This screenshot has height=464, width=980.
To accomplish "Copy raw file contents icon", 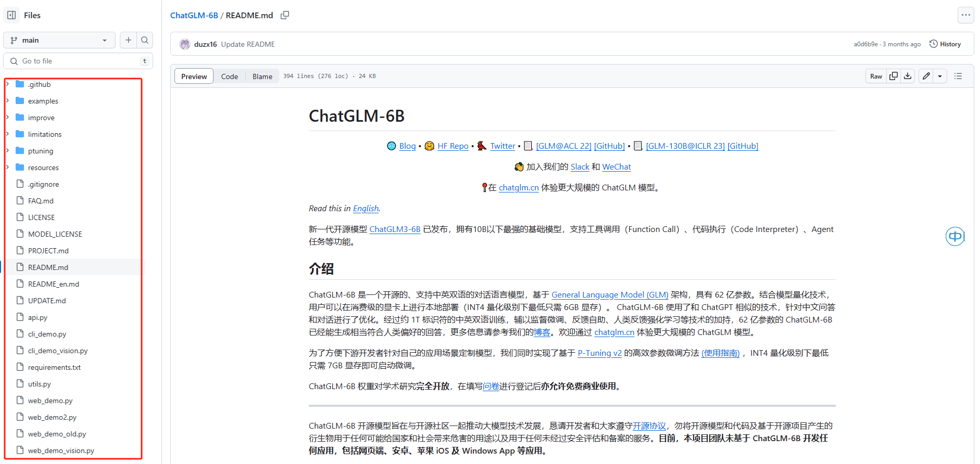I will pos(894,76).
